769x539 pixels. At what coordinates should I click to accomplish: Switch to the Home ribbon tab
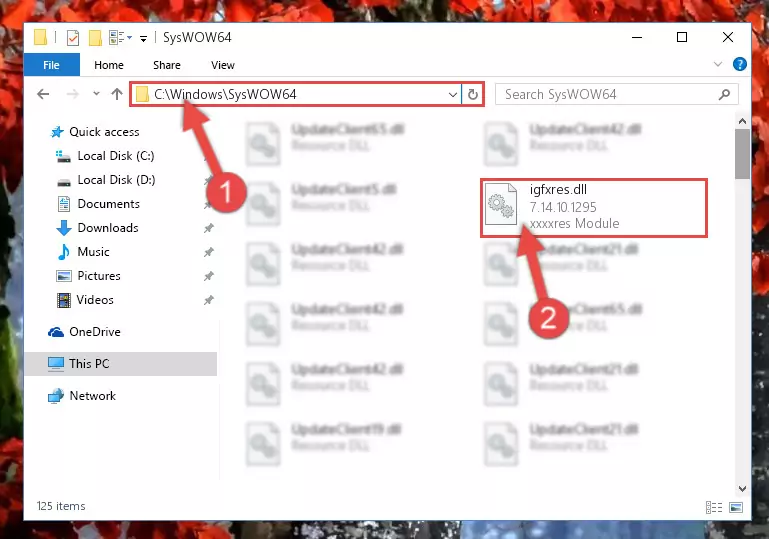point(109,65)
